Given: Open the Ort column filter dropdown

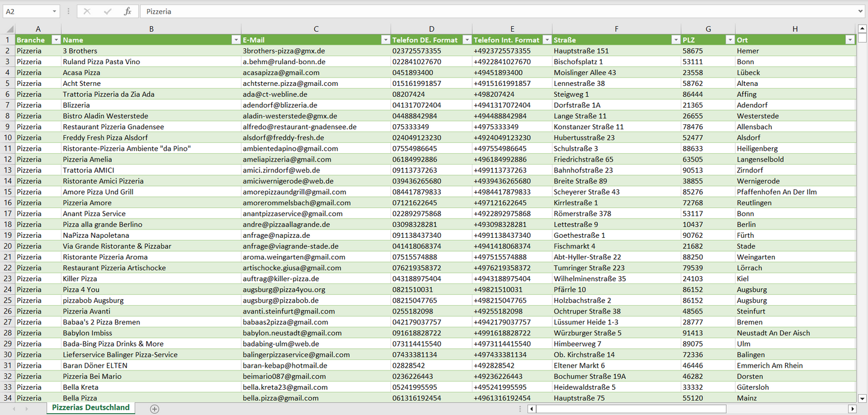Looking at the screenshot, I should coord(849,40).
